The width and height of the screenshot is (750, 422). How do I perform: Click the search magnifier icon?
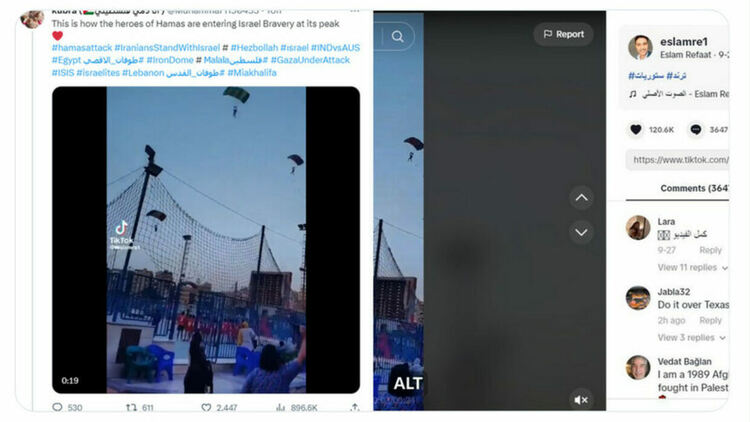(x=397, y=36)
